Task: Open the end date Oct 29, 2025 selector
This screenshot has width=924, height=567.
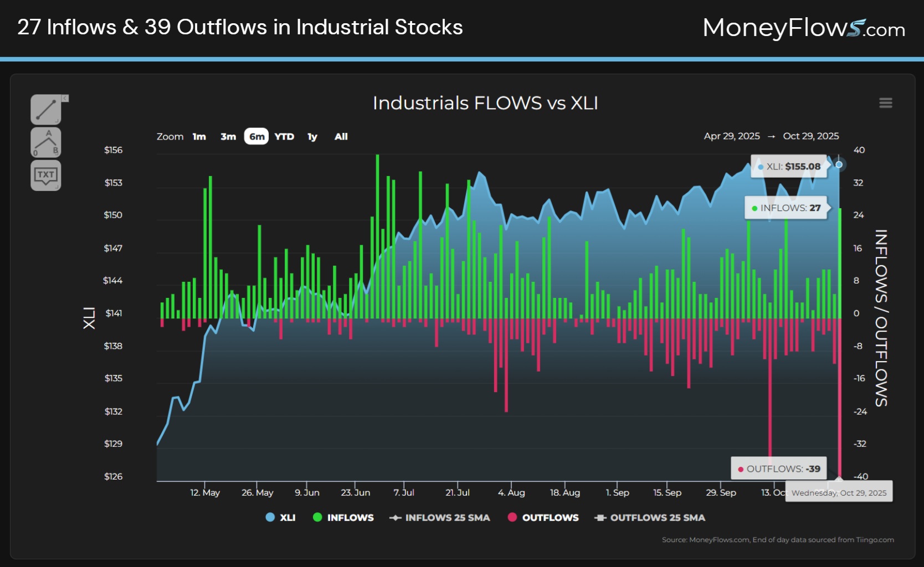Action: (x=811, y=136)
